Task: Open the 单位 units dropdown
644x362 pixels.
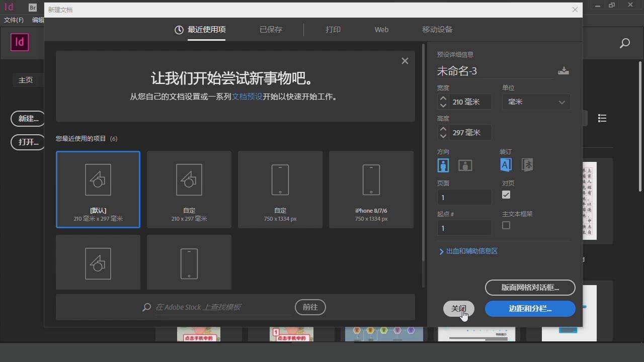Action: tap(536, 102)
